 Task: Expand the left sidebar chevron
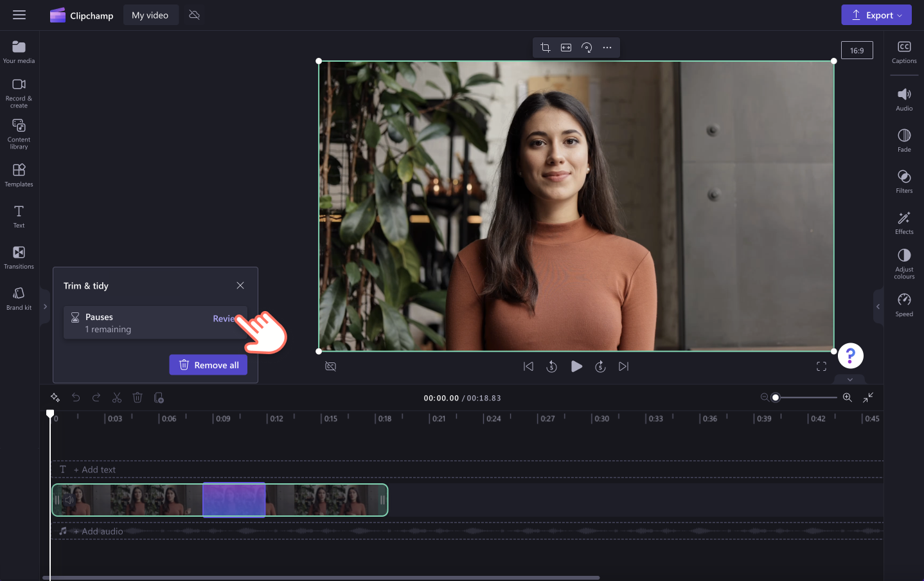coord(45,307)
